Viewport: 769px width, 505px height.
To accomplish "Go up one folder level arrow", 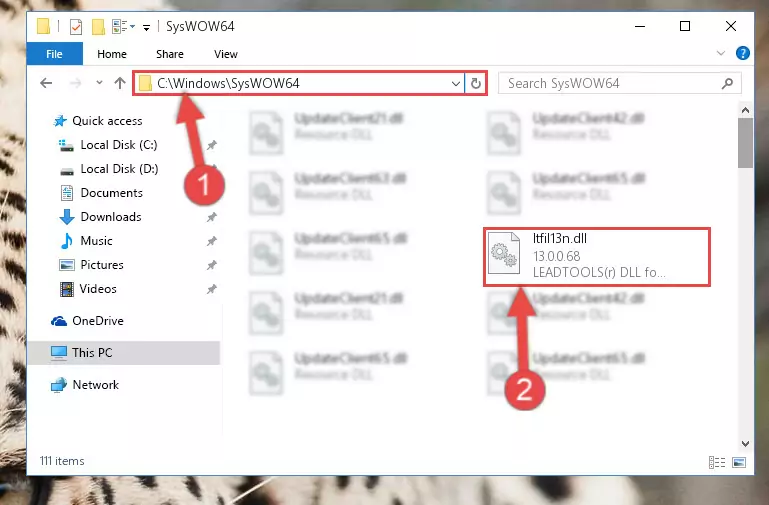I will pyautogui.click(x=120, y=83).
